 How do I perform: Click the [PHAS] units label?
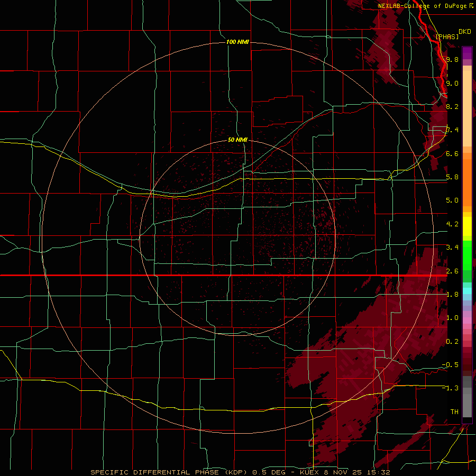point(447,36)
